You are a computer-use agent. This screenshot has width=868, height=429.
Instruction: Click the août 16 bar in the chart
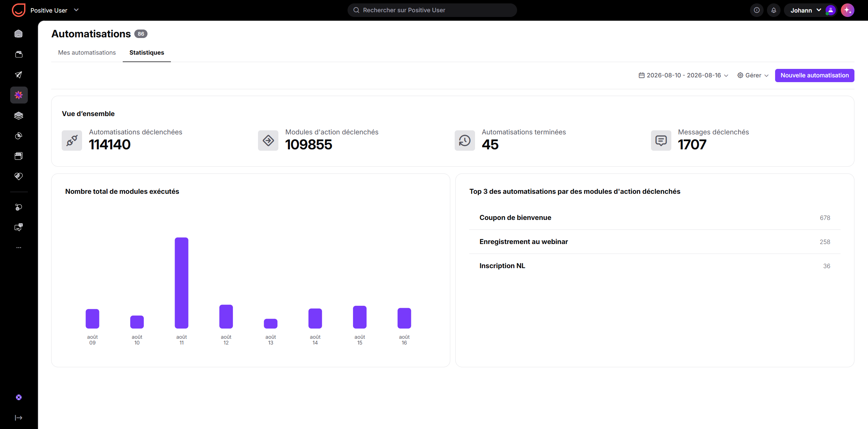coord(404,318)
